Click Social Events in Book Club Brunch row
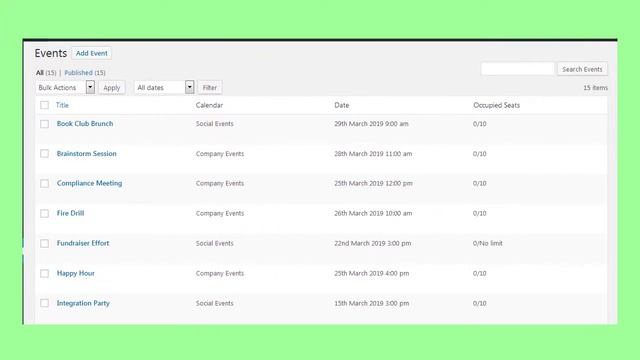 (214, 124)
